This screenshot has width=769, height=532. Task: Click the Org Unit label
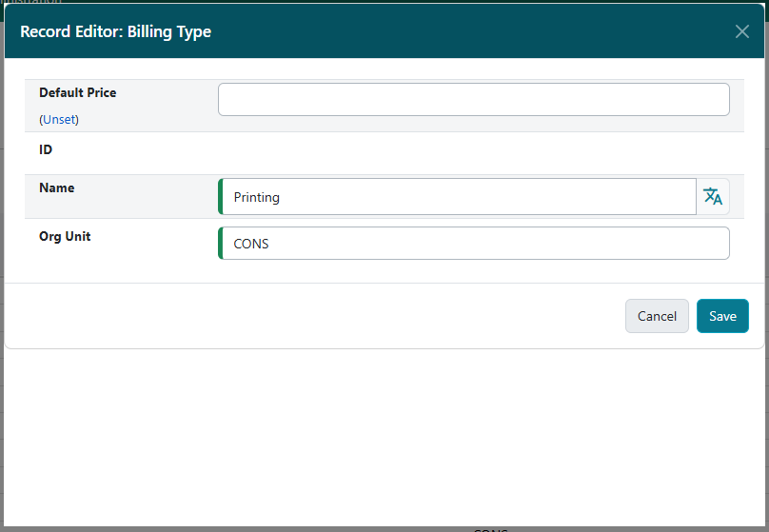[65, 236]
